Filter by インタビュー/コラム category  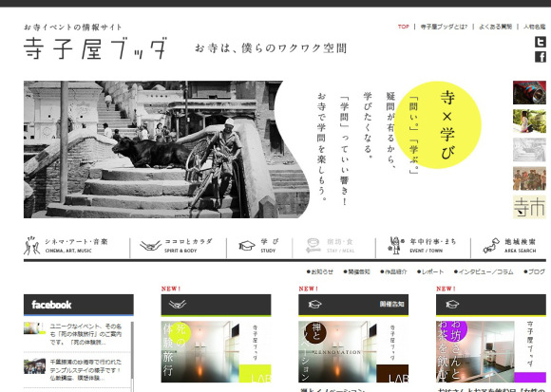484,271
